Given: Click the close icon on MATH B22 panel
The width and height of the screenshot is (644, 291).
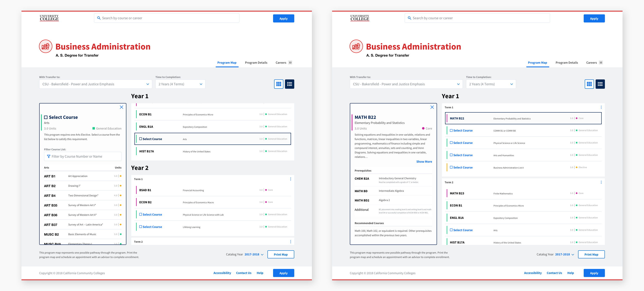Looking at the screenshot, I should [432, 108].
